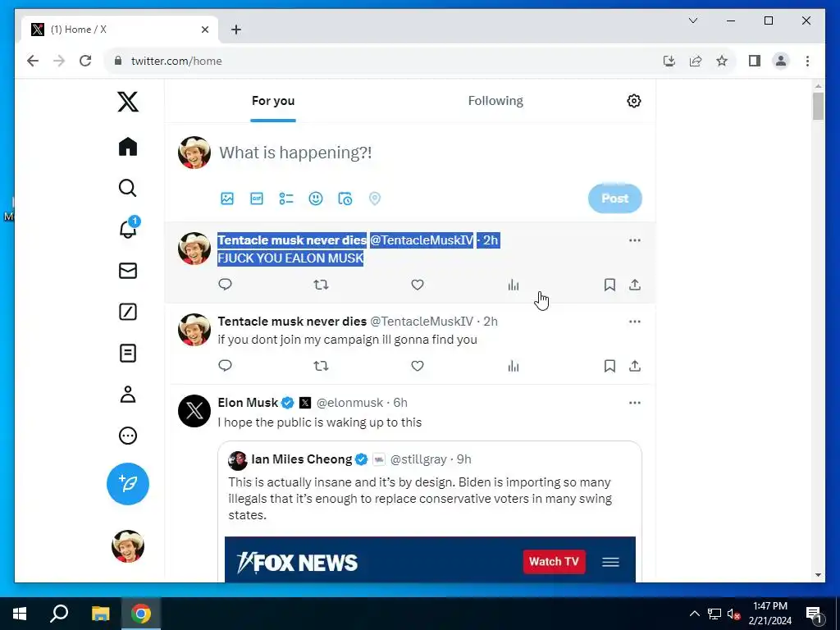This screenshot has width=840, height=630.
Task: Open File Explorer from the taskbar
Action: pyautogui.click(x=100, y=614)
